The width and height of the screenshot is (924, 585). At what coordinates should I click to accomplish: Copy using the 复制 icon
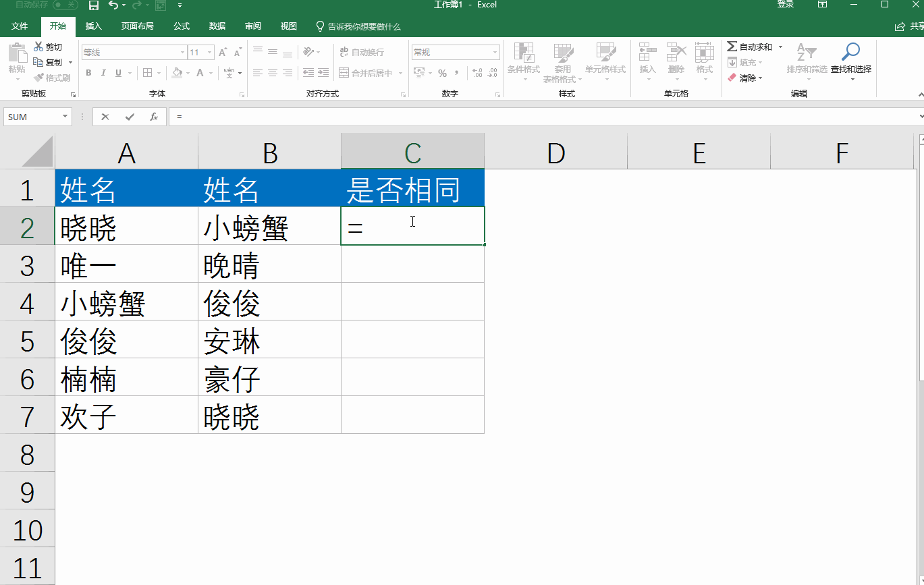(38, 62)
